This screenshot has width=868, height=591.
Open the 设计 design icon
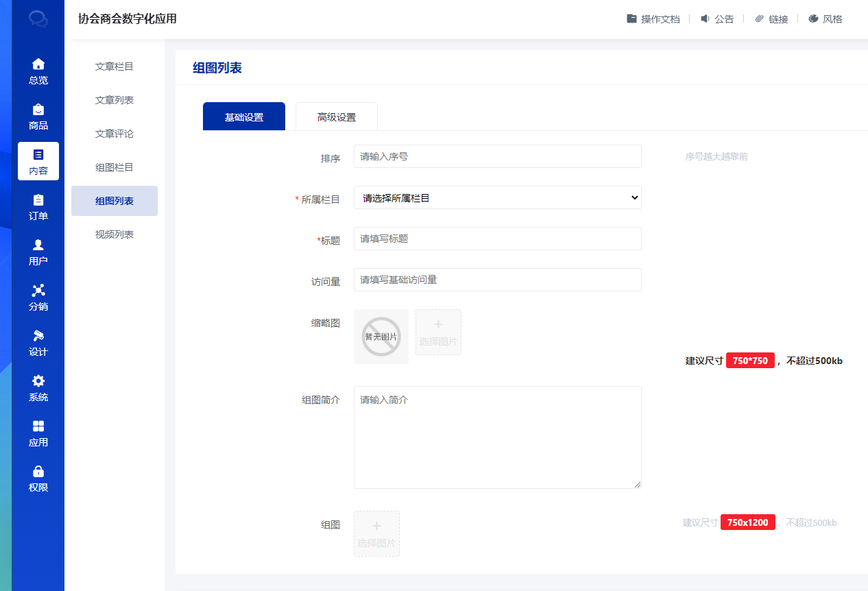click(x=38, y=336)
